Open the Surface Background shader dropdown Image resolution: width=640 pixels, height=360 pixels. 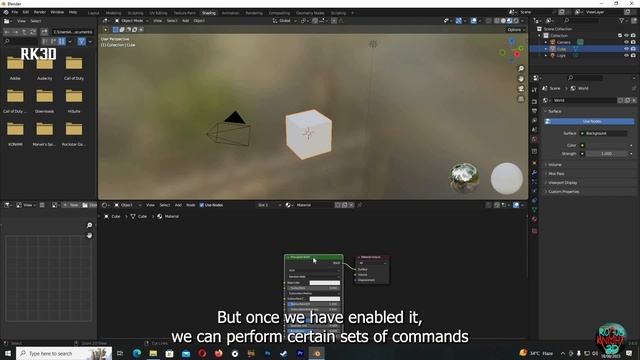pos(604,133)
